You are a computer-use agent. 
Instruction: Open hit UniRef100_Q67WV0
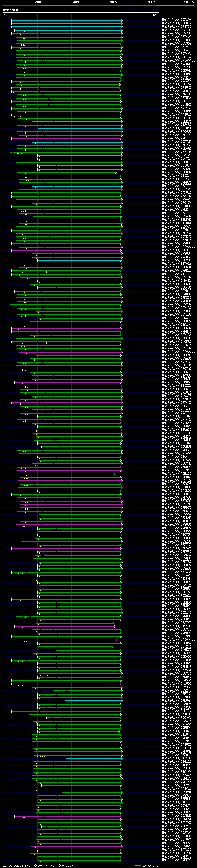click(x=177, y=840)
